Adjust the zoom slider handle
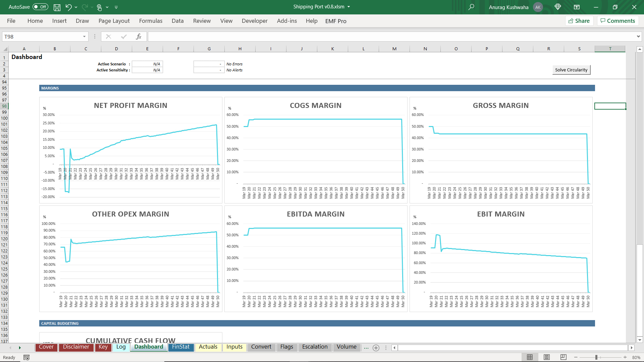The width and height of the screenshot is (644, 362). click(x=596, y=357)
